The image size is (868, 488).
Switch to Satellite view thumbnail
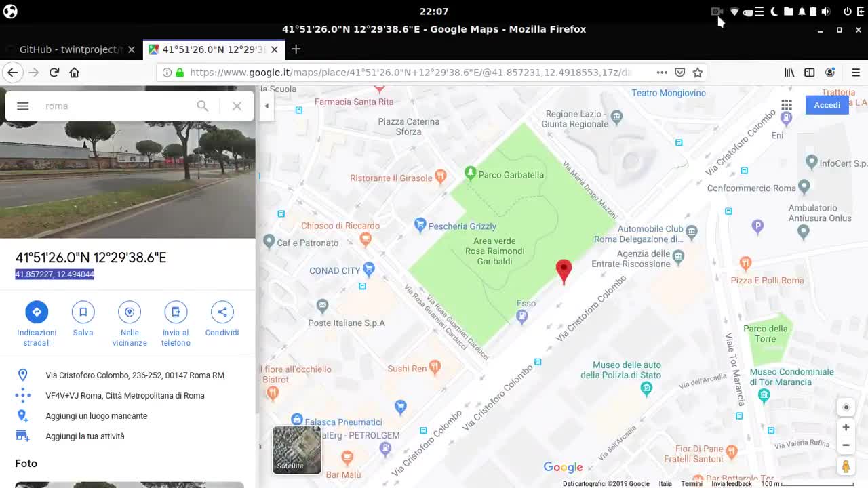(x=297, y=450)
